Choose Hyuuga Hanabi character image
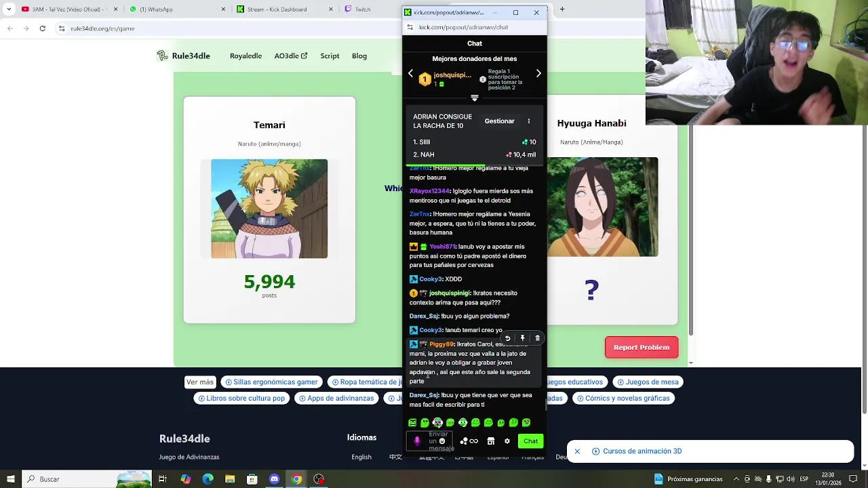The height and width of the screenshot is (488, 868). pyautogui.click(x=602, y=207)
